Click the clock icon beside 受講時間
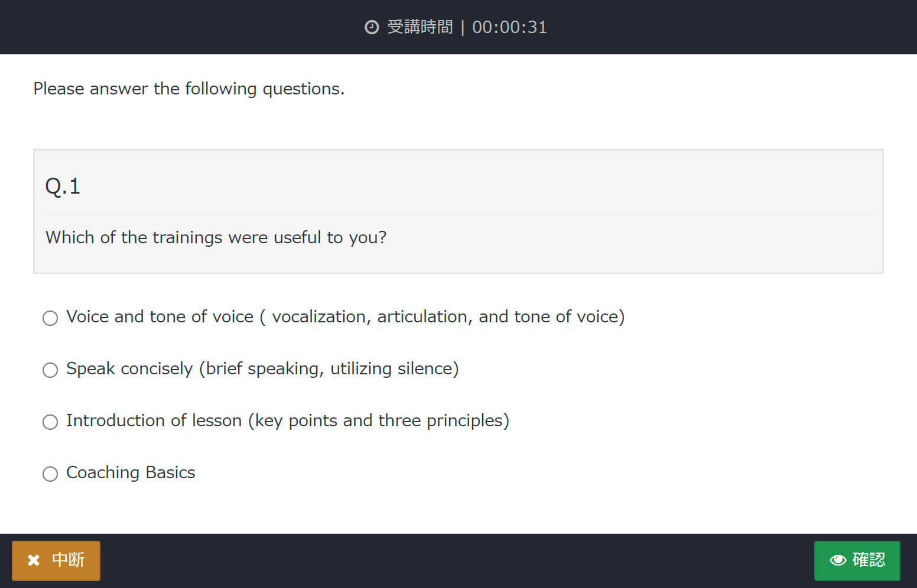The image size is (917, 588). coord(372,27)
